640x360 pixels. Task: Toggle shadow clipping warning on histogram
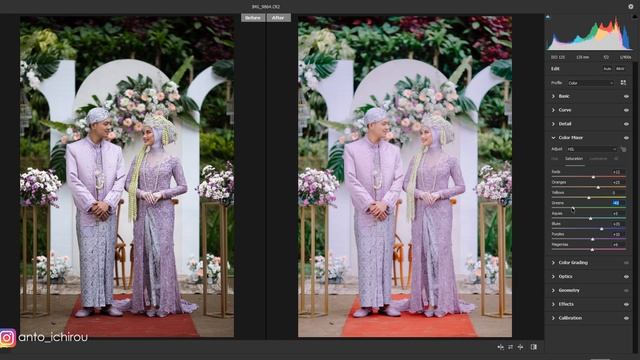click(x=548, y=17)
